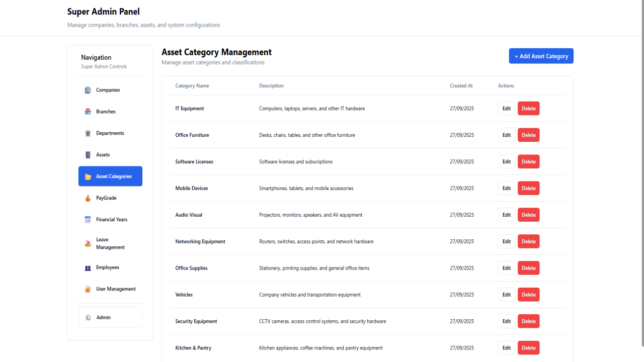644x362 pixels.
Task: Delete the Networking Equipment category
Action: pos(528,242)
